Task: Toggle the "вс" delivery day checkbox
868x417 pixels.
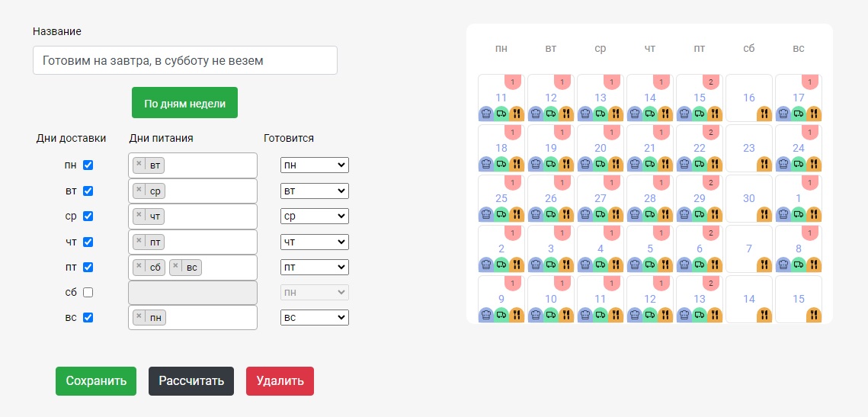Action: [x=88, y=317]
